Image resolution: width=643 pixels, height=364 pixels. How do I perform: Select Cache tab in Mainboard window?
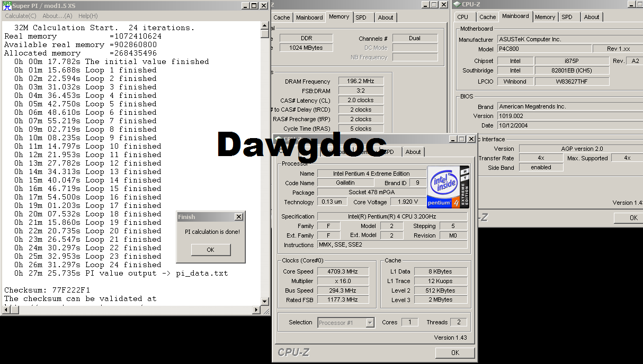point(487,17)
